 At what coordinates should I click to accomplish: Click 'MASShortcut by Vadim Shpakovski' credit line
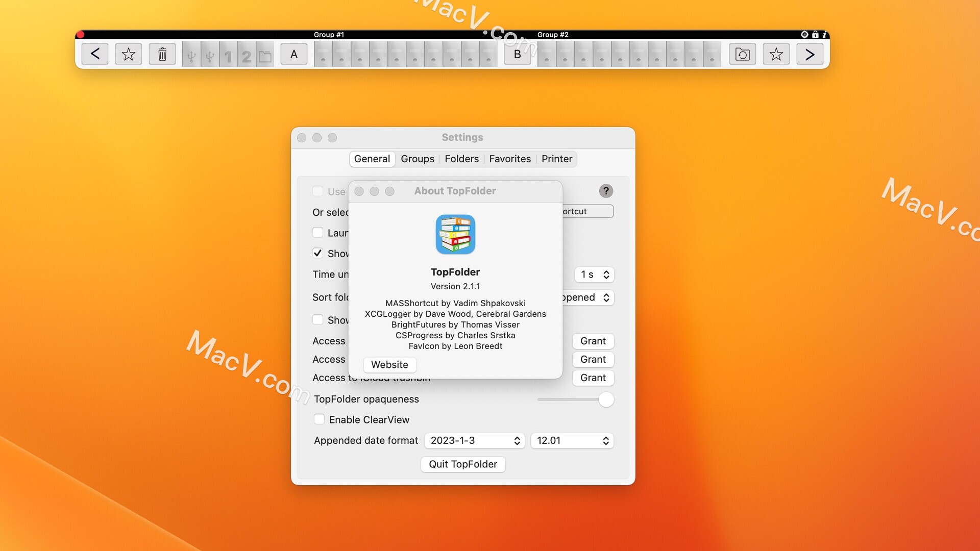pos(455,303)
